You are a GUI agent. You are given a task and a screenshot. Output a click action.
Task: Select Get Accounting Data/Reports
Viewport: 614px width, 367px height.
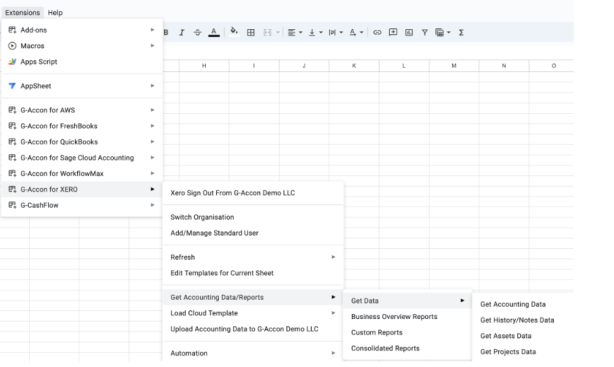(253, 297)
